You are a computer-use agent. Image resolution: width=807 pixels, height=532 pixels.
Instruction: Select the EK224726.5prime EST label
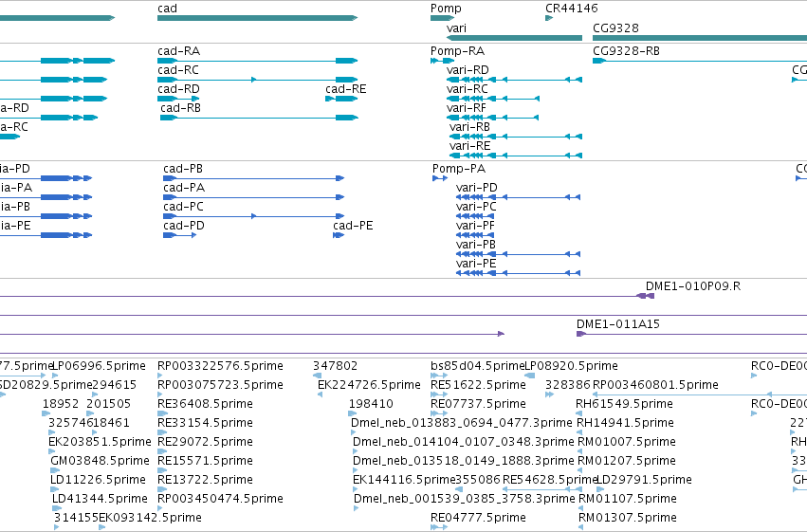coord(369,385)
